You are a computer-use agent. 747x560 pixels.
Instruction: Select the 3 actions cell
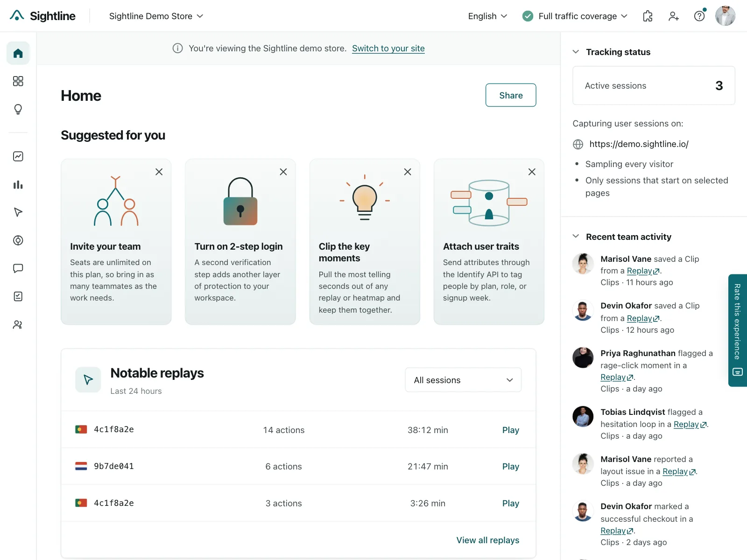point(284,503)
